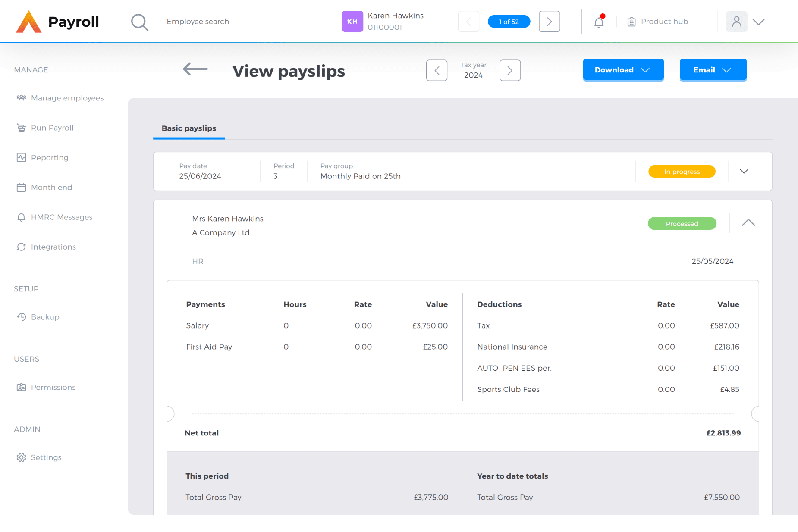
Task: Click the Payroll logo
Action: (x=57, y=22)
